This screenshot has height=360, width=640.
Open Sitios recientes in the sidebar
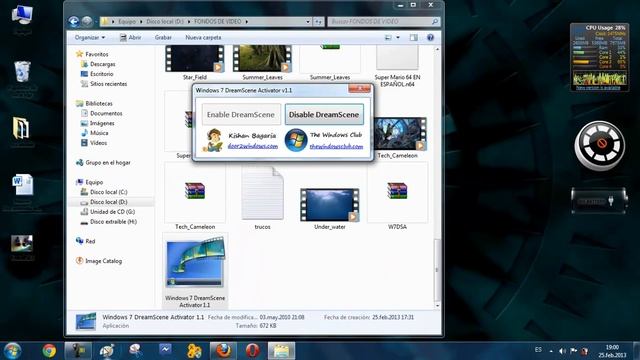click(108, 84)
